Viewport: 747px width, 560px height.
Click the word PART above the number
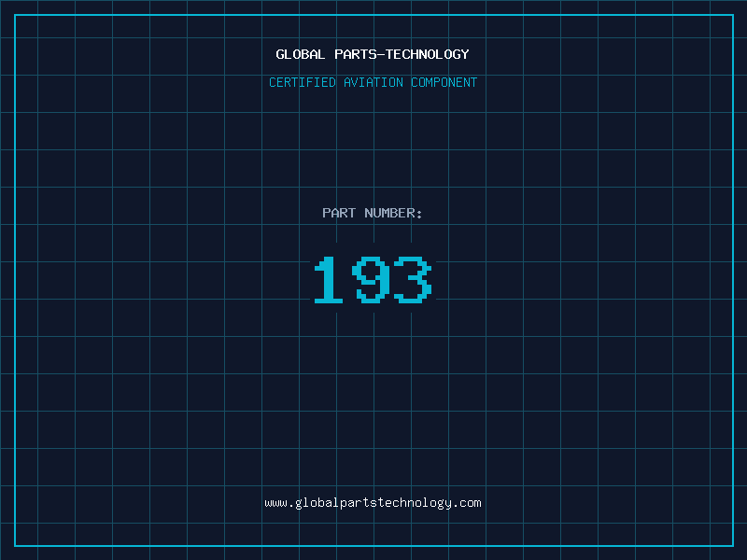[x=339, y=214]
